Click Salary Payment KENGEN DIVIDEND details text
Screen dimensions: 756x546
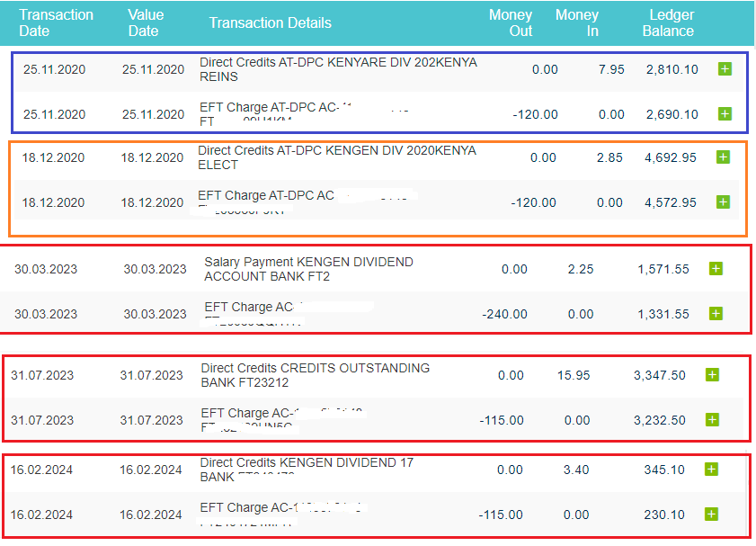pos(308,269)
